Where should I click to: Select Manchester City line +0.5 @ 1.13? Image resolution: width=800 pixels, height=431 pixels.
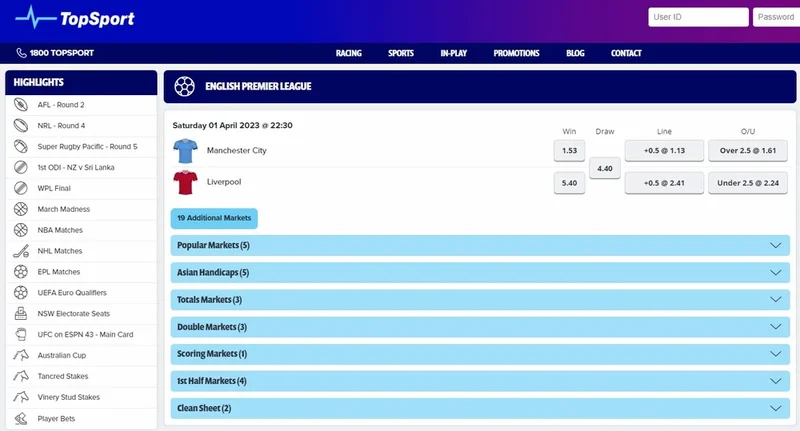point(664,150)
